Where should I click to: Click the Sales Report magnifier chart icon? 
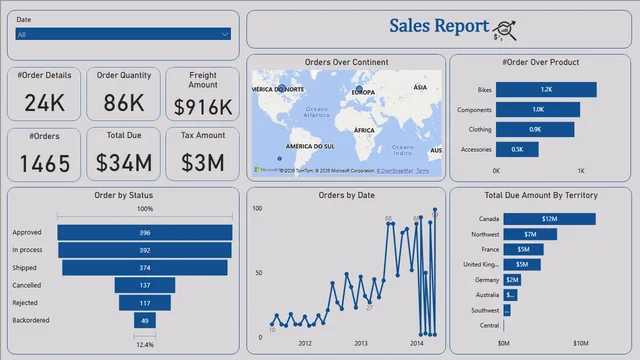504,31
